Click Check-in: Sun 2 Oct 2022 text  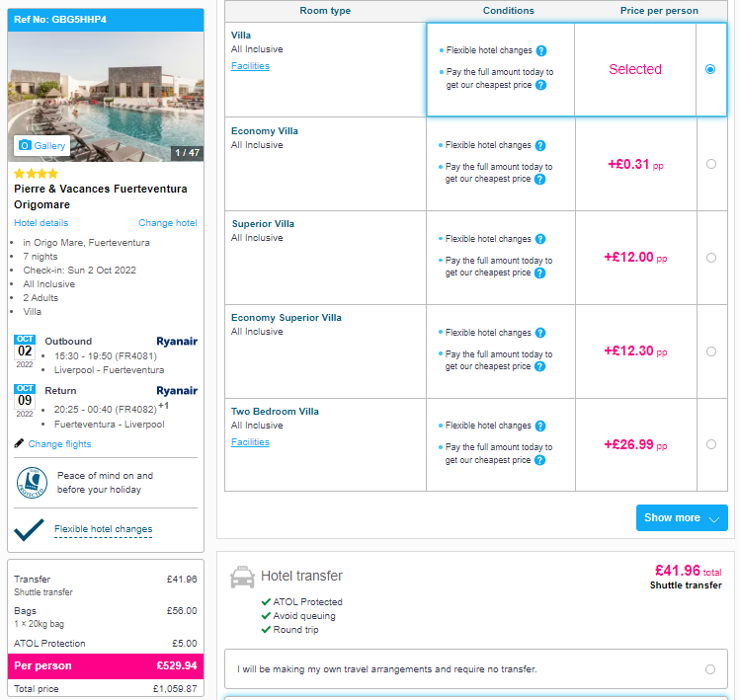80,270
